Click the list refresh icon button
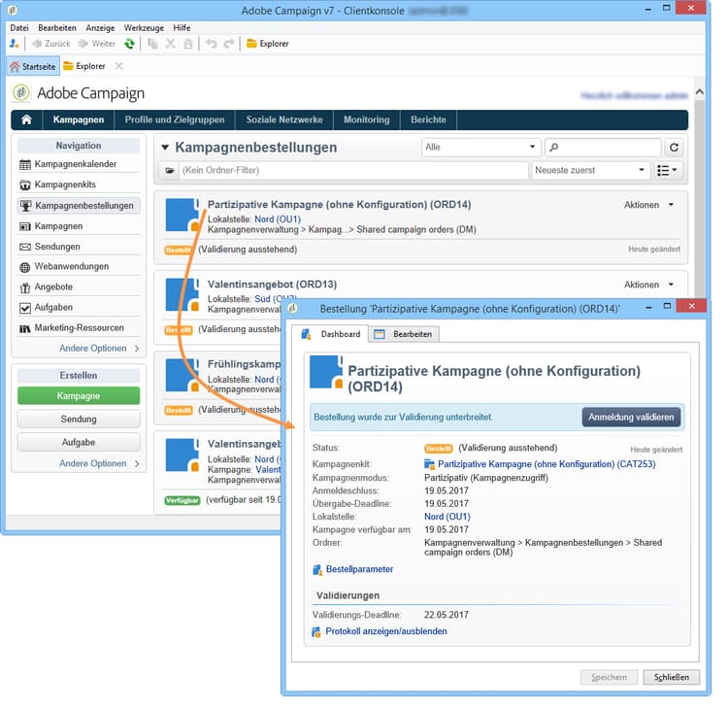The image size is (728, 708). [x=674, y=148]
